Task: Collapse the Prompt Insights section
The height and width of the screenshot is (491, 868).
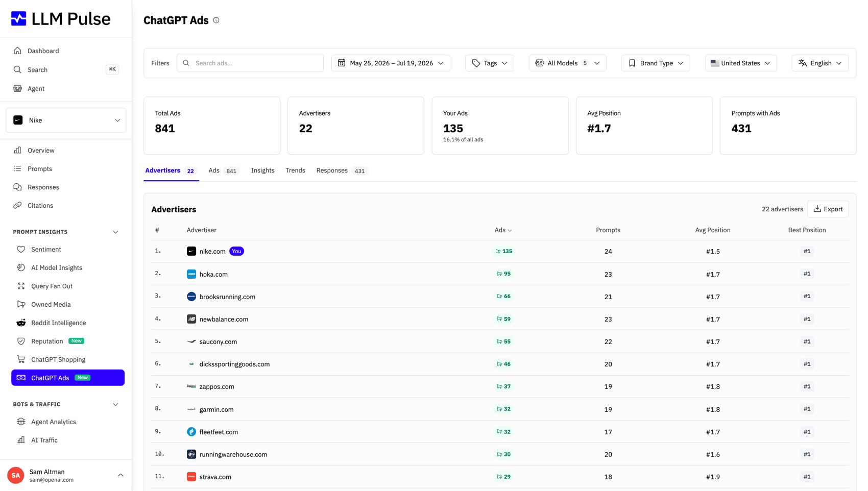Action: (x=115, y=232)
